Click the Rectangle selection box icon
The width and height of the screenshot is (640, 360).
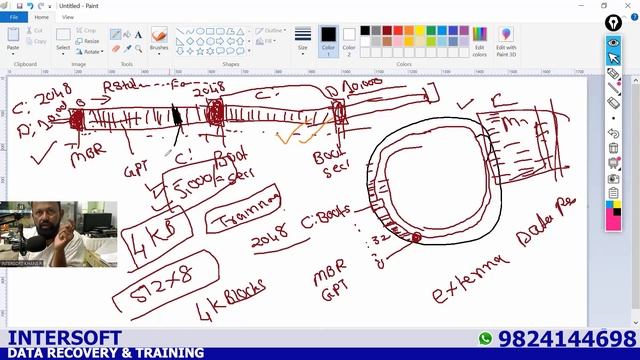(x=63, y=35)
